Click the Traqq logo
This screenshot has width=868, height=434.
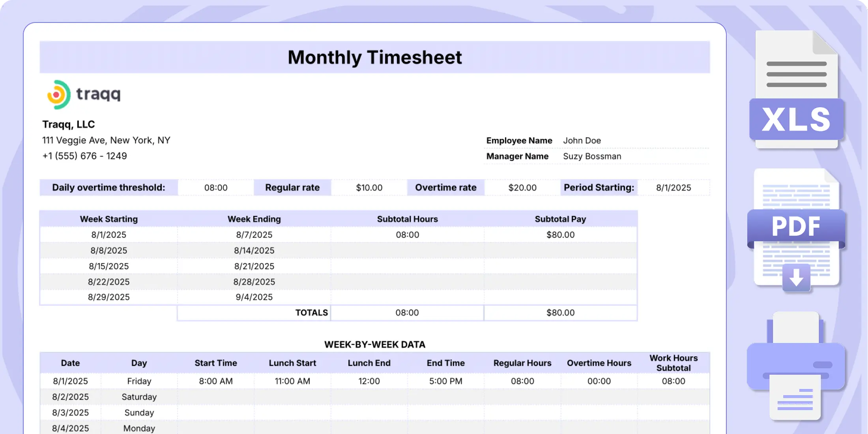(x=84, y=94)
